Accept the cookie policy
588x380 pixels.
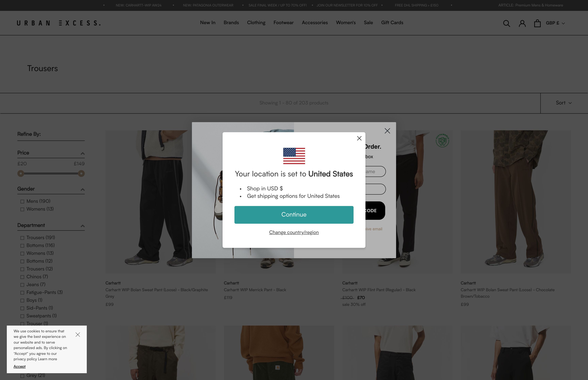[20, 366]
